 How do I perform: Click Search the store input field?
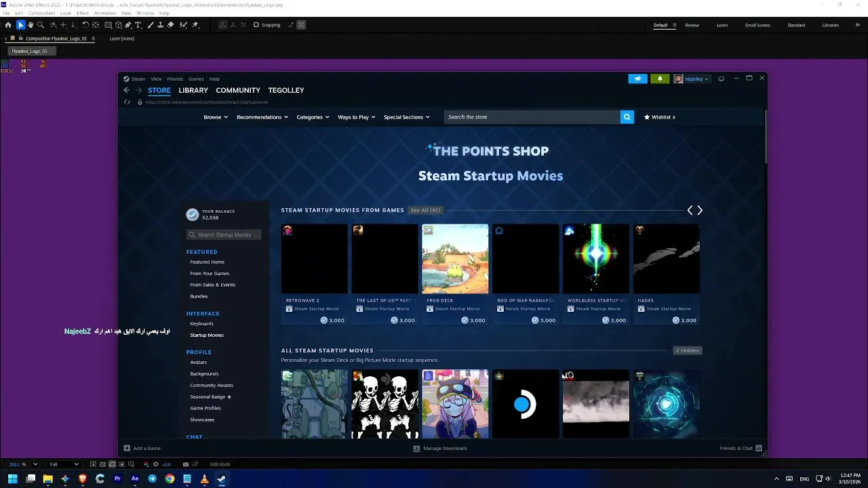532,117
